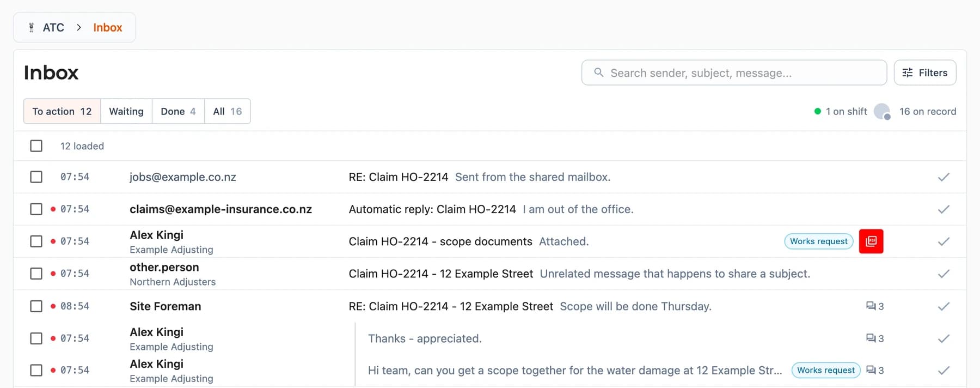Open 'Claim HO-2214 - 12 Example Street' unrelated message
The width and height of the screenshot is (980, 388).
click(441, 274)
